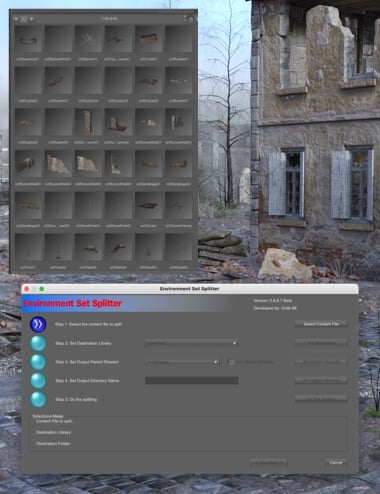The height and width of the screenshot is (494, 380).
Task: Click the disabled button in the Step 5 row
Action: click(x=321, y=398)
